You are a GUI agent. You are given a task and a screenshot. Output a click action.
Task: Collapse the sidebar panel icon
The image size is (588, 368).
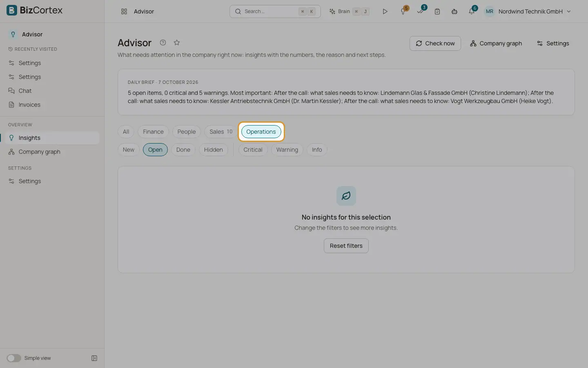pos(94,358)
